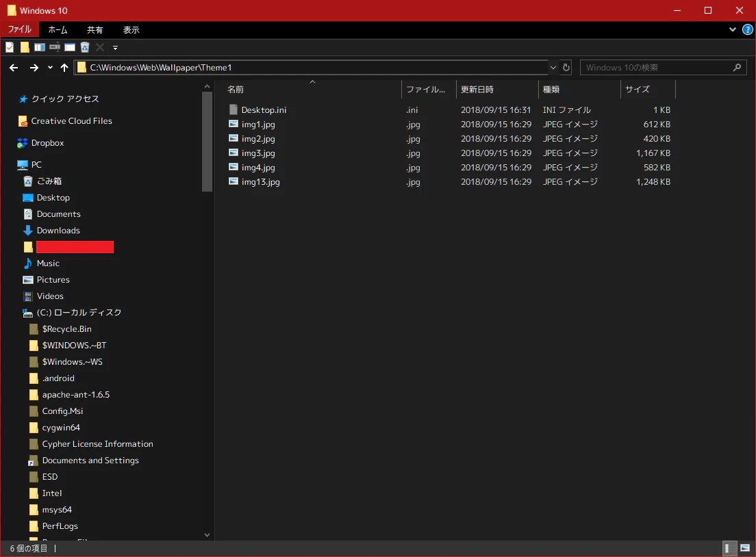Click the navigation pane scrollbar thumb

point(207,142)
